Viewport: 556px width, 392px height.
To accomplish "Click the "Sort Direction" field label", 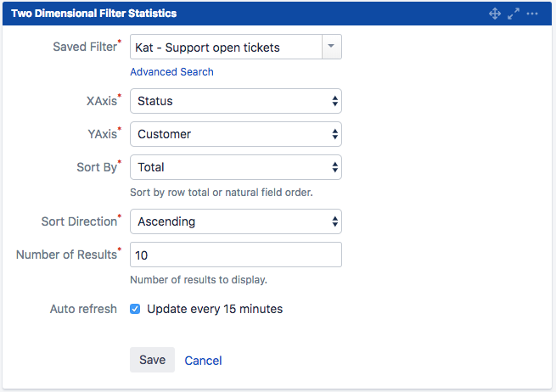I will 79,221.
